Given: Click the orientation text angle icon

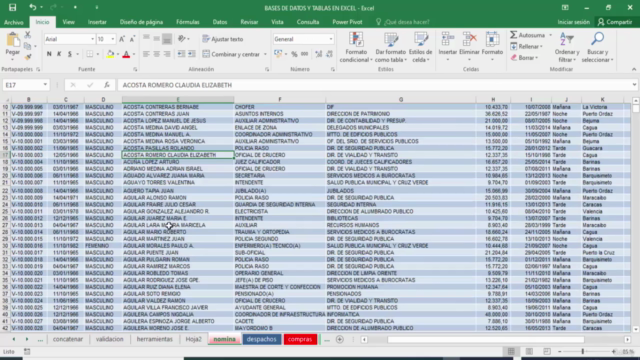Looking at the screenshot, I should [182, 39].
